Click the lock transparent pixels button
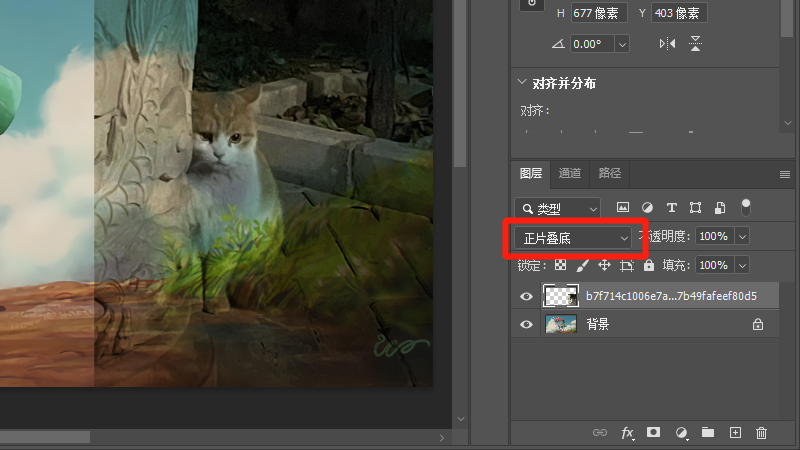 (560, 266)
